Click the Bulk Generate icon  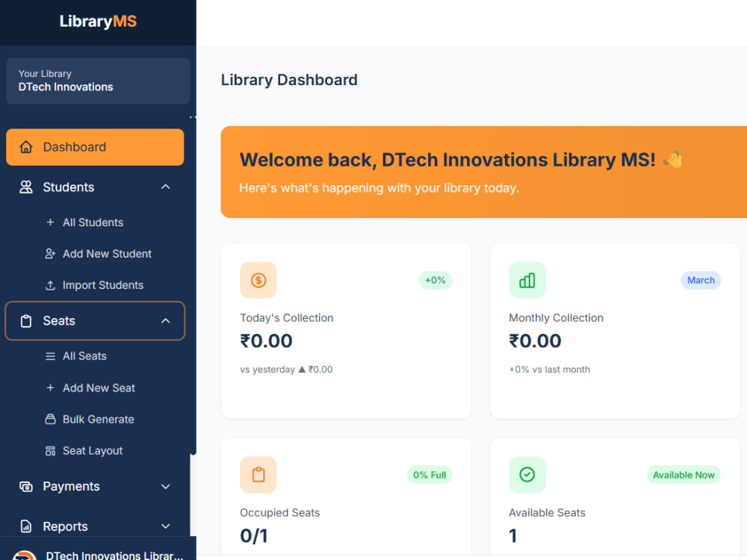(x=50, y=420)
